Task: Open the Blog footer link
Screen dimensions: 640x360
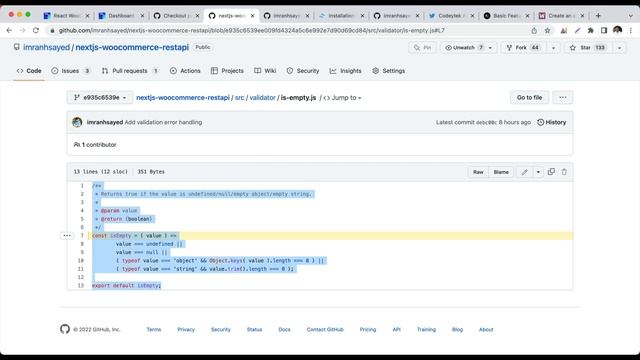Action: (458, 329)
